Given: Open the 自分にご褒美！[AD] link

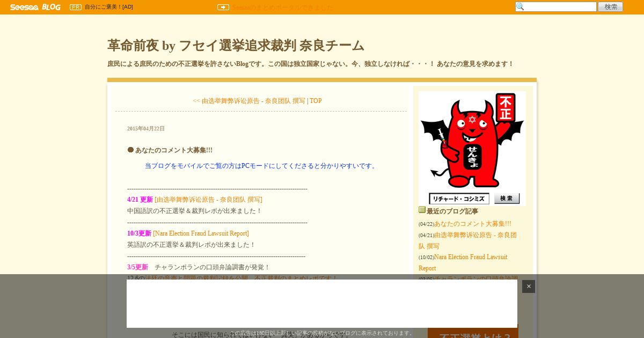Looking at the screenshot, I should point(109,7).
